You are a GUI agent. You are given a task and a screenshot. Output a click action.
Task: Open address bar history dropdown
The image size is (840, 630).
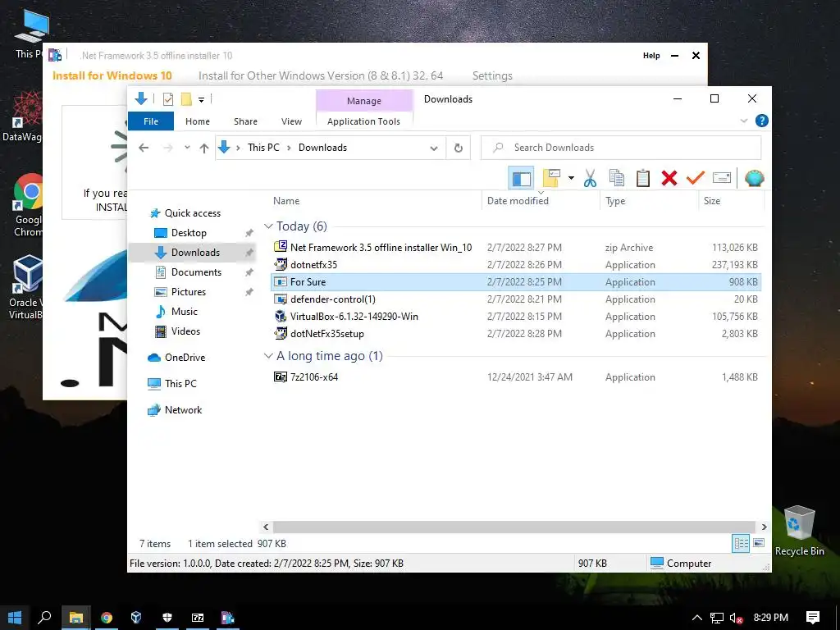434,148
